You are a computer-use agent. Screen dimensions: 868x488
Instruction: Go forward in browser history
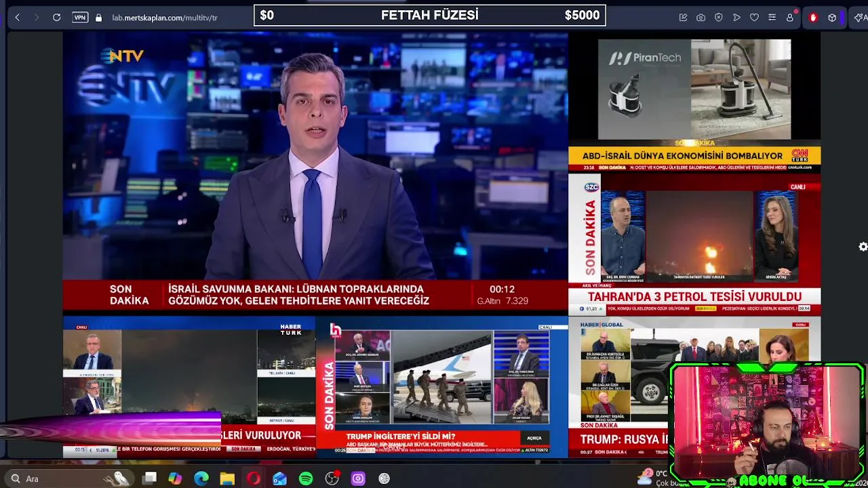37,18
